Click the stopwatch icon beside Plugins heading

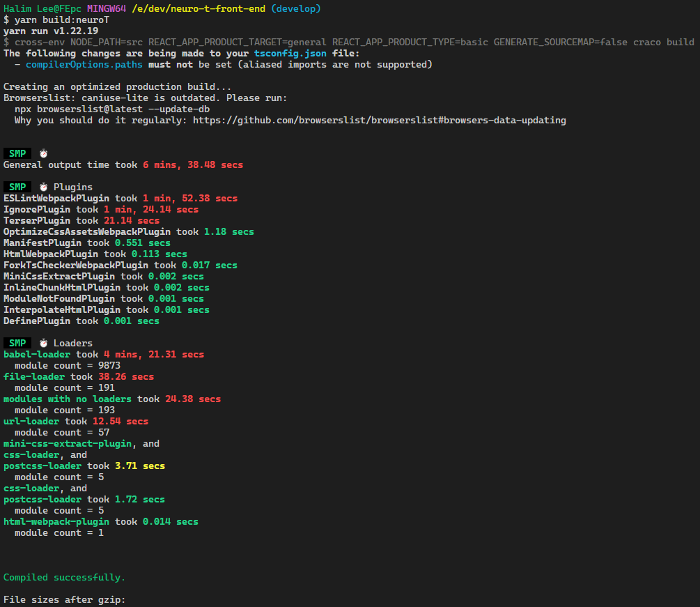pos(43,187)
